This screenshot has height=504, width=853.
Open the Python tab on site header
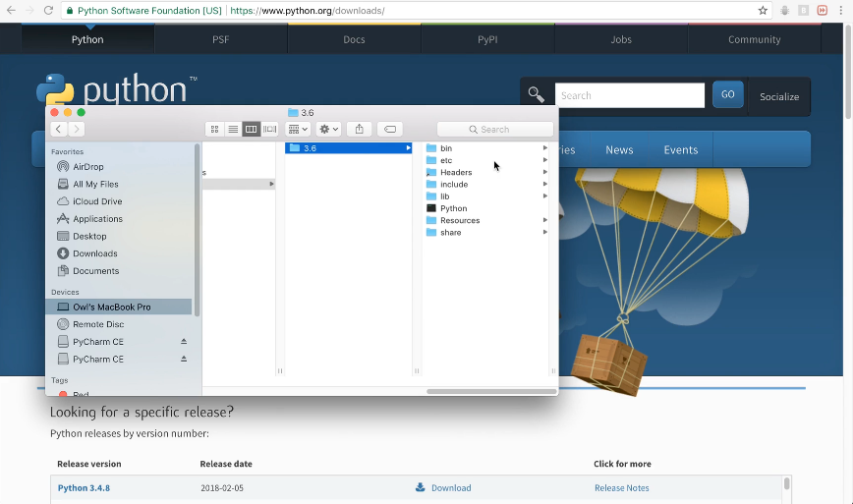pyautogui.click(x=87, y=39)
